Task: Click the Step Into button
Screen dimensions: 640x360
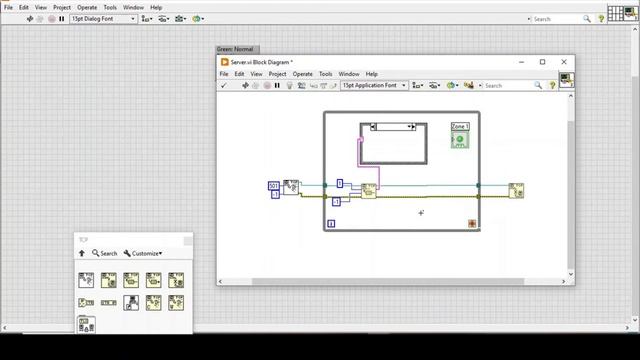Action: [x=313, y=85]
